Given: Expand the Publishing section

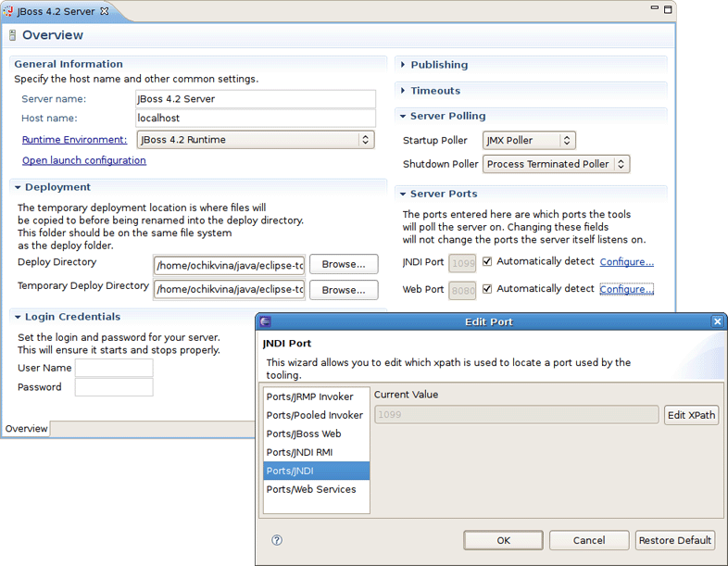Looking at the screenshot, I should 403,65.
